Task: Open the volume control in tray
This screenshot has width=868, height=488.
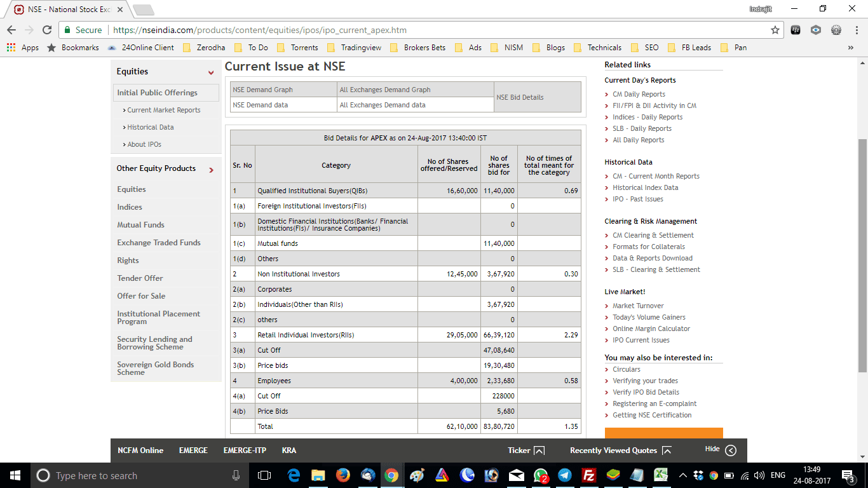Action: (759, 475)
